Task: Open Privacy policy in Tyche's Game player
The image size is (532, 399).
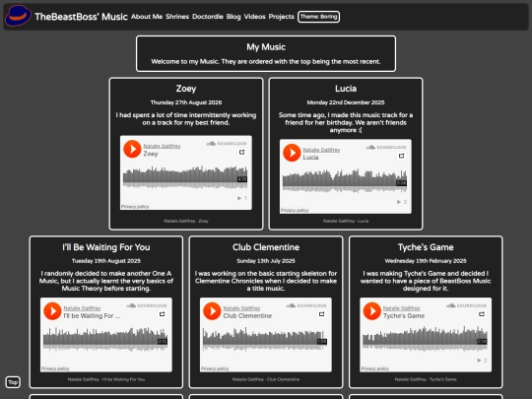Action: (375, 368)
